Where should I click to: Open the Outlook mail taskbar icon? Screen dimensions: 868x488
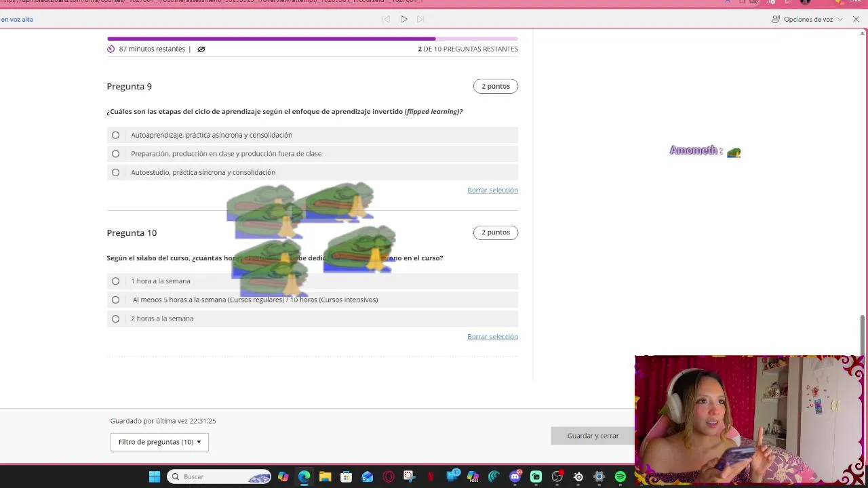[x=367, y=476]
